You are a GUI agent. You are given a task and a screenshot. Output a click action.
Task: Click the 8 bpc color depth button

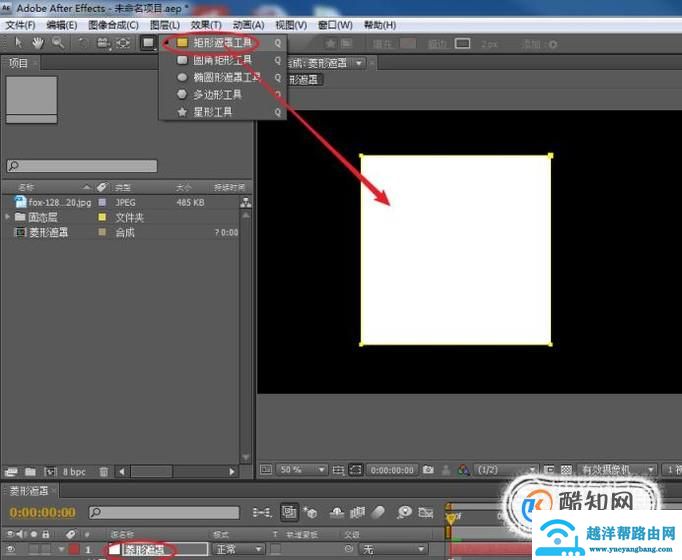(74, 472)
